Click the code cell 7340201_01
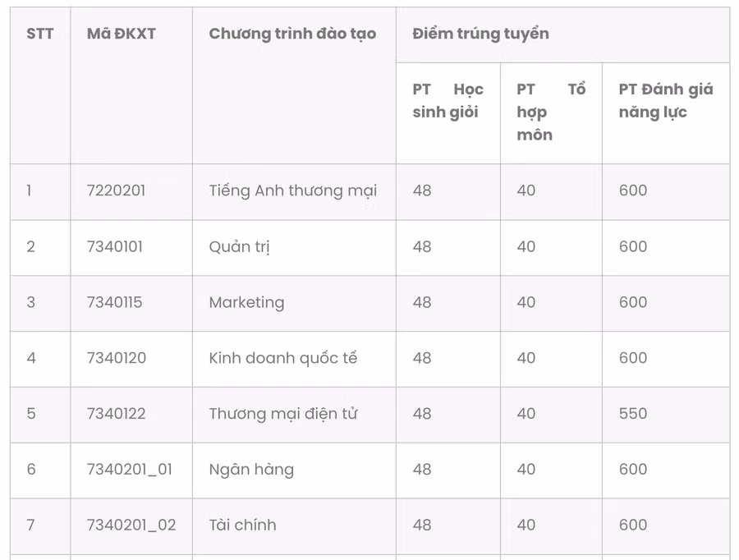Viewport: 739px width, 560px height. (130, 470)
